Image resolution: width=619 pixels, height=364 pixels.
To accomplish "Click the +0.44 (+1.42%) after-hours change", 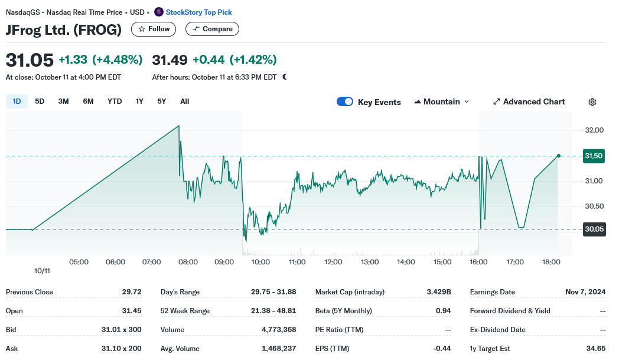I will point(234,60).
